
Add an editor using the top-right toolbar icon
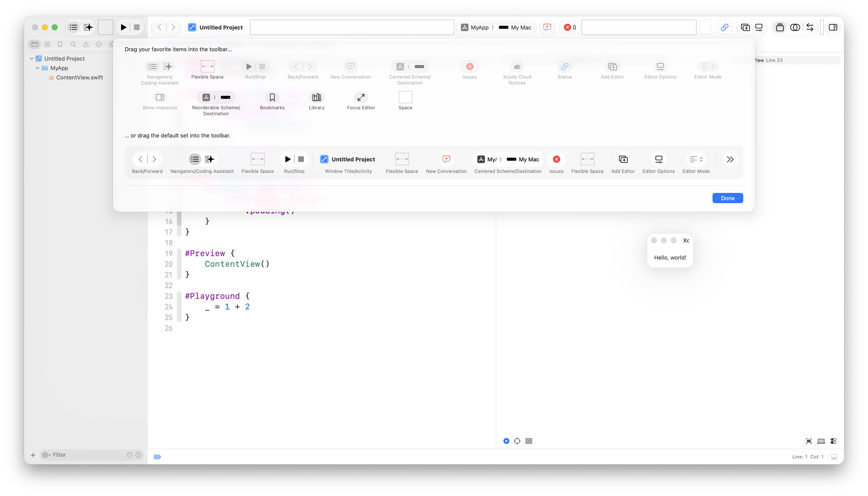point(745,27)
